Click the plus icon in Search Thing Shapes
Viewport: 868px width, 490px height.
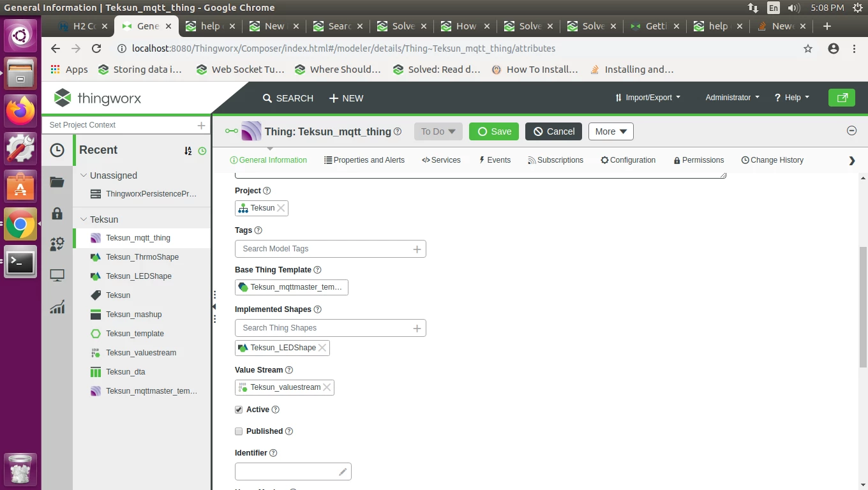417,328
